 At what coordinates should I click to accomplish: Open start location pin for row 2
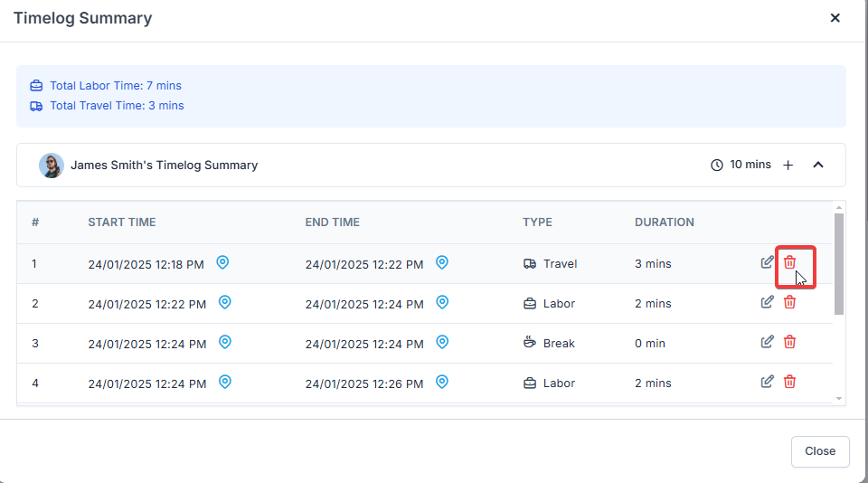pyautogui.click(x=225, y=302)
